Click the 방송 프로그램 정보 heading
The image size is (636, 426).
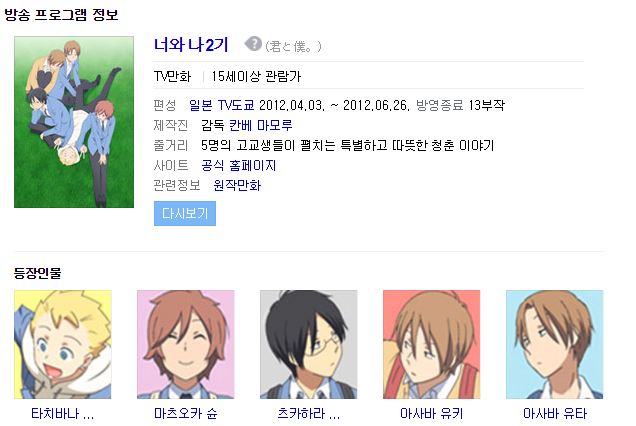pyautogui.click(x=61, y=15)
